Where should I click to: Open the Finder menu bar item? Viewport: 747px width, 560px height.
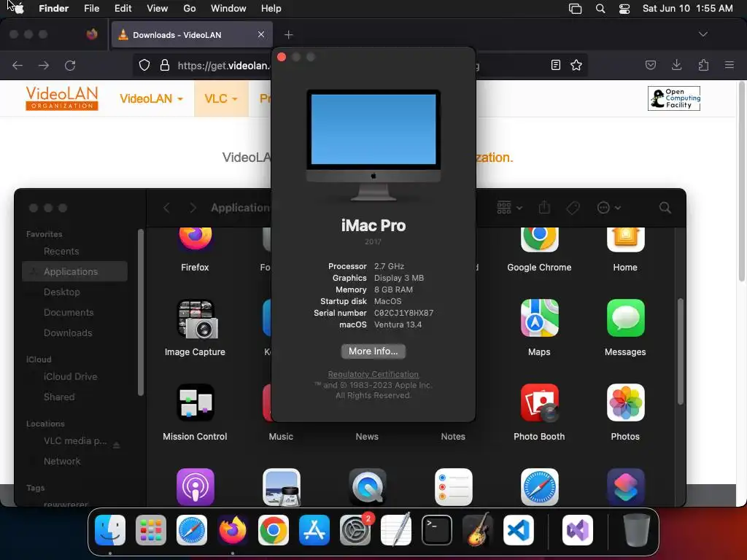[53, 9]
